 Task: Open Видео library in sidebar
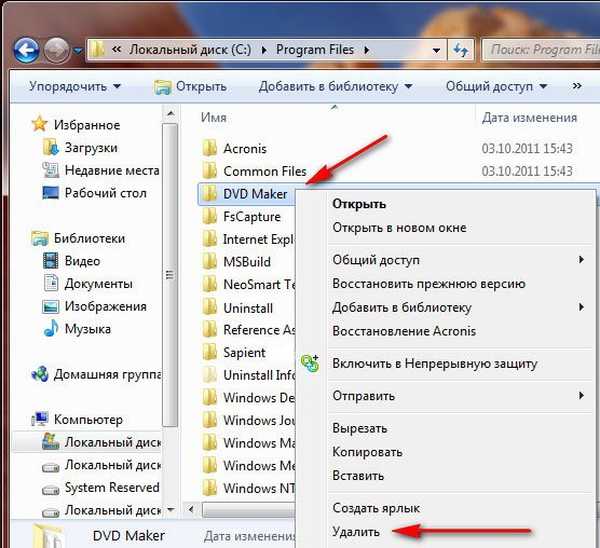point(82,261)
